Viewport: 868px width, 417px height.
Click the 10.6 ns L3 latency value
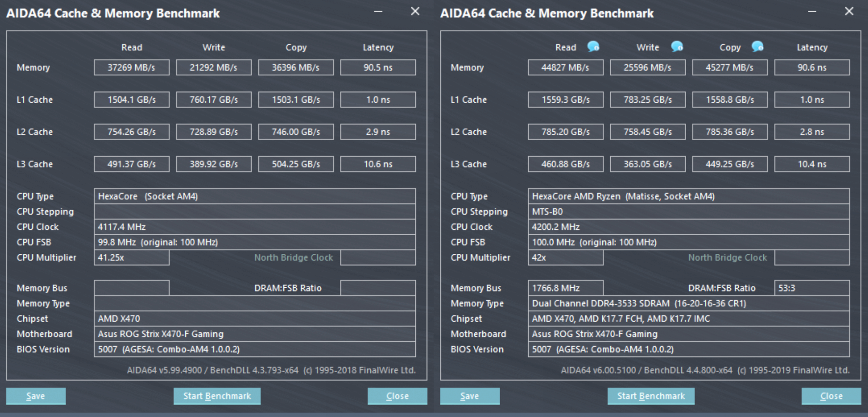click(378, 164)
